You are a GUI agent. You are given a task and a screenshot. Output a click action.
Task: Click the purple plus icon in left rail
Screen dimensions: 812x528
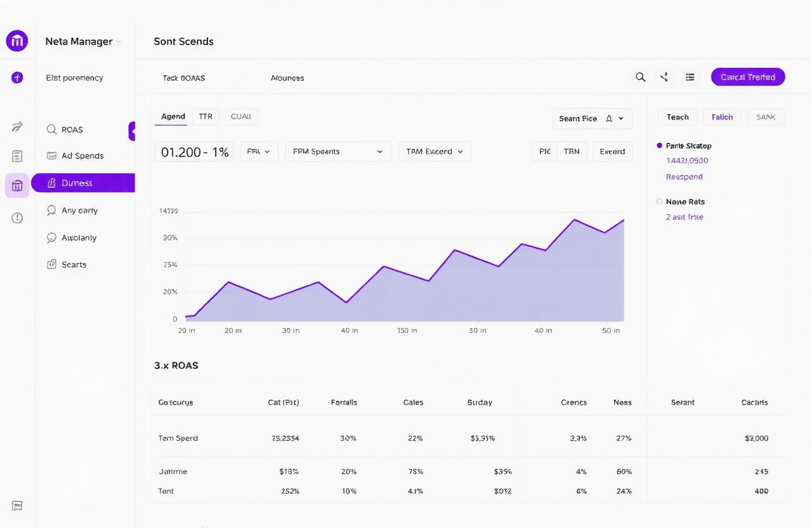(17, 77)
